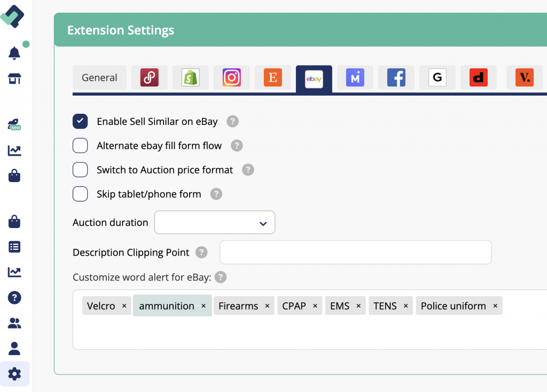Switch to the General tab
547x392 pixels.
(99, 77)
